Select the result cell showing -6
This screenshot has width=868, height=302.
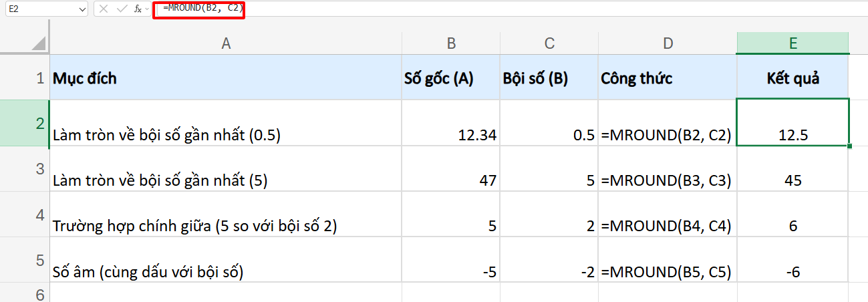click(x=792, y=272)
